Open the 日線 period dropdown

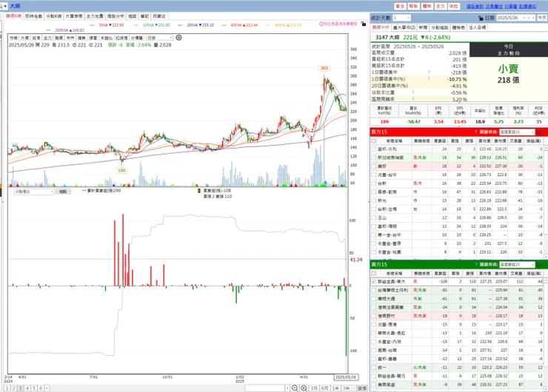pyautogui.click(x=159, y=38)
